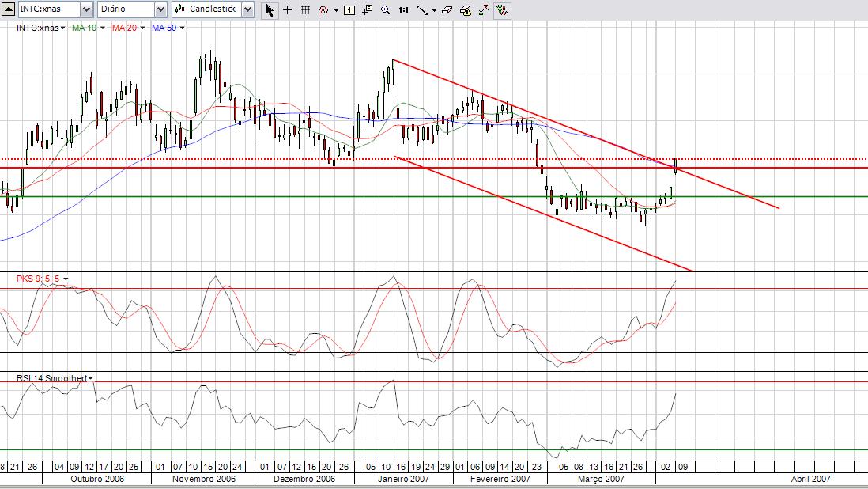Screen dimensions: 868x489
Task: Toggle the chart grid icon
Action: point(305,10)
